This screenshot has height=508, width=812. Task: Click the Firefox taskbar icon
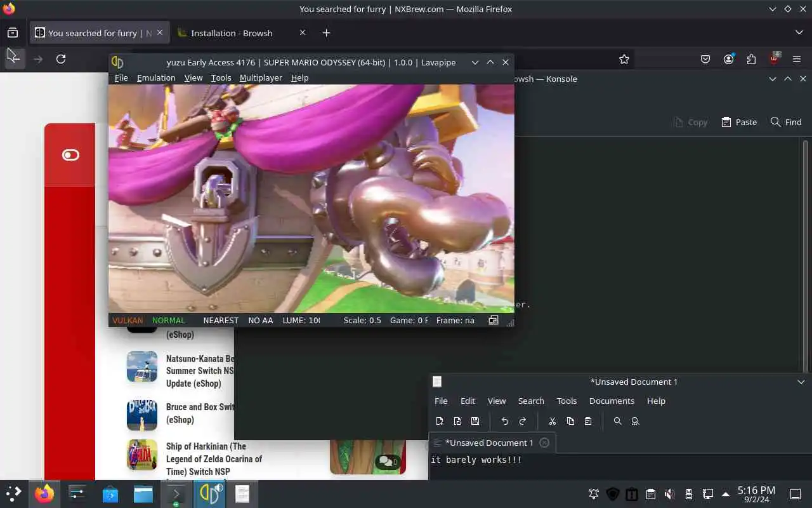(44, 493)
